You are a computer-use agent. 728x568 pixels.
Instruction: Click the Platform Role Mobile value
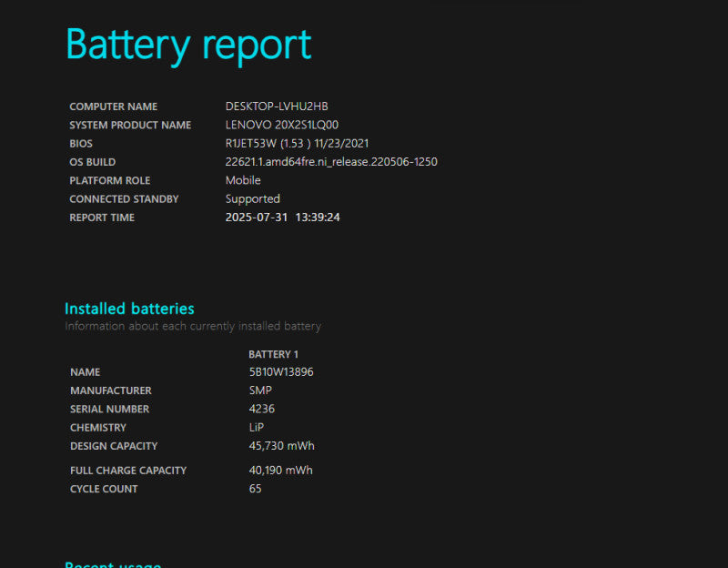click(243, 180)
